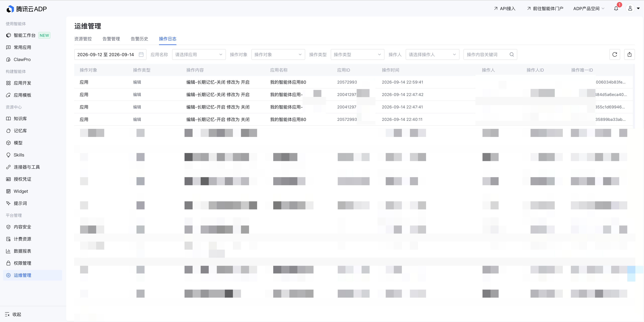This screenshot has width=644, height=322.
Task: Click the API接入 link
Action: tap(505, 9)
